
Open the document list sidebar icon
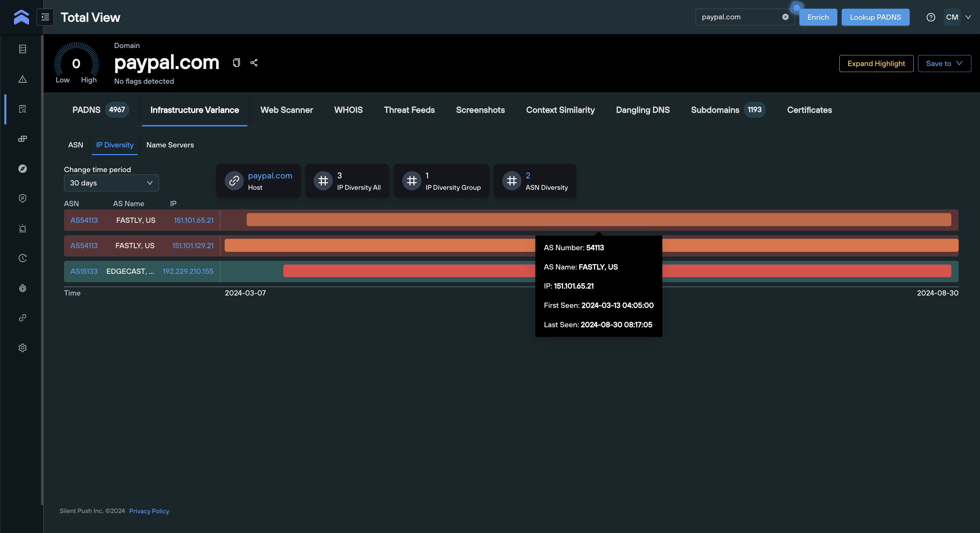[22, 49]
